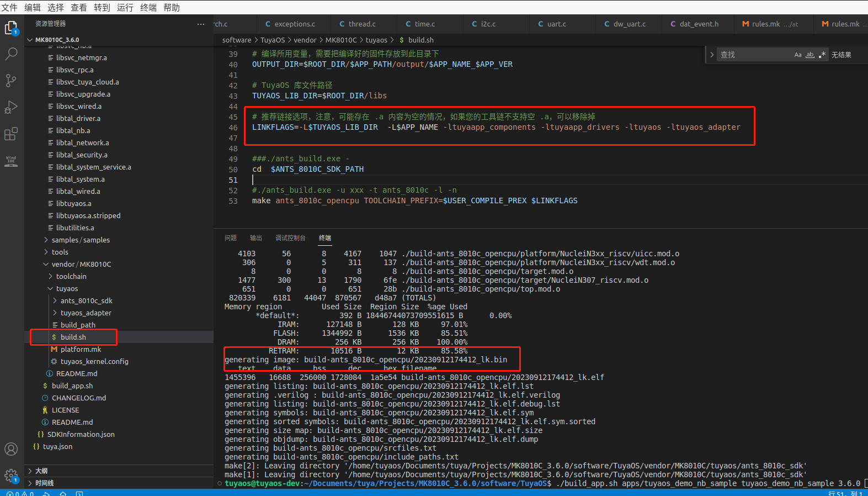The image size is (868, 496).
Task: Switch to the uart.c editor tab
Action: (x=556, y=24)
